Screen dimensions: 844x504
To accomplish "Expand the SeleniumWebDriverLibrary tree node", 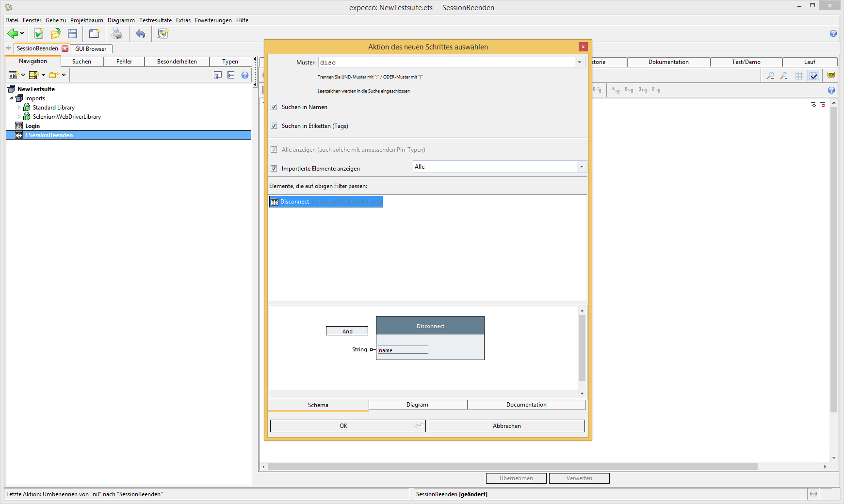I will (19, 117).
